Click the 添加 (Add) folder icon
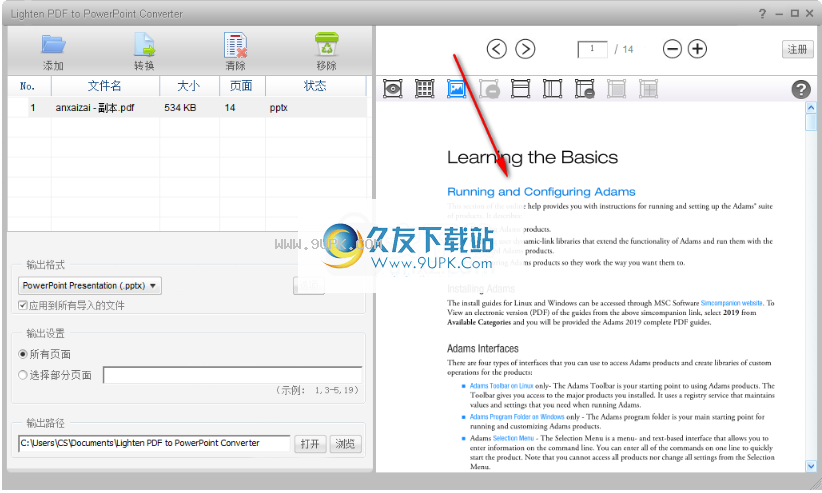822x493 pixels. [53, 45]
